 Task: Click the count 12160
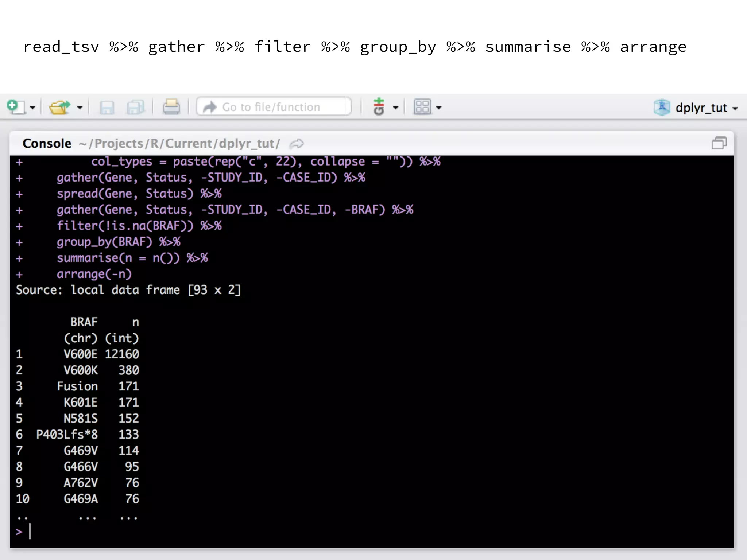point(122,354)
